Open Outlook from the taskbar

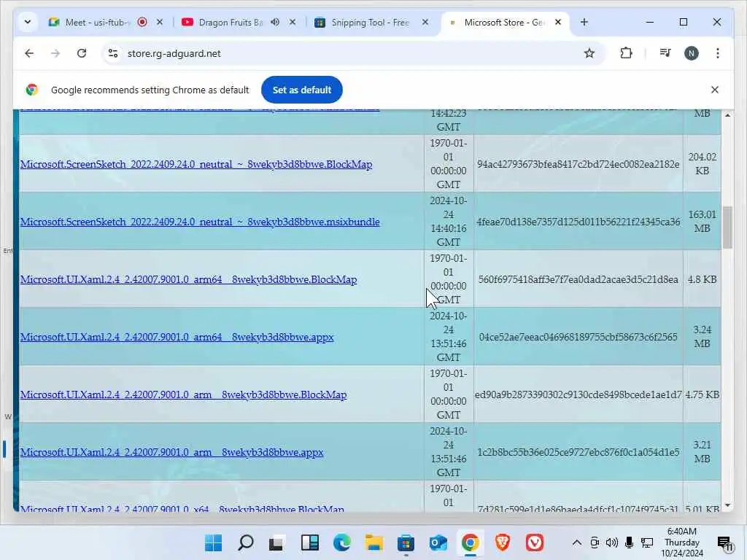pos(438,542)
